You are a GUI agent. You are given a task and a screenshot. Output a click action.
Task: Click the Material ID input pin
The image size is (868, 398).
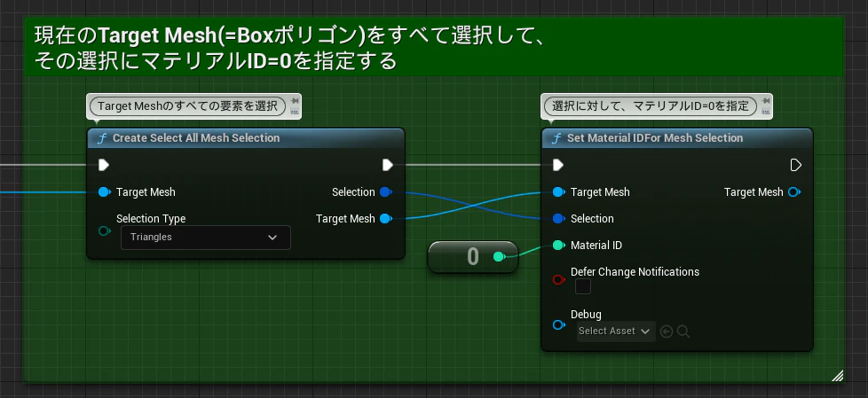pos(558,245)
